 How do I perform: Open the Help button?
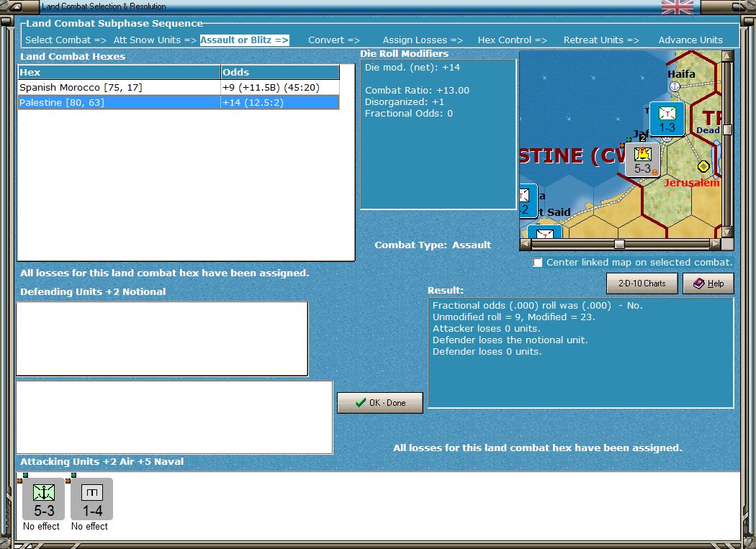point(708,283)
